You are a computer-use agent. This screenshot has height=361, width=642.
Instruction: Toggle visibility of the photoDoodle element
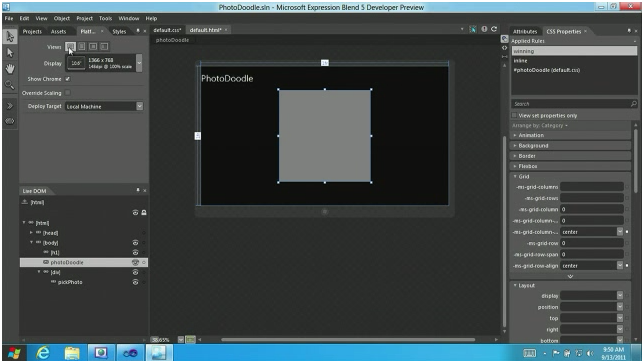[x=135, y=262]
